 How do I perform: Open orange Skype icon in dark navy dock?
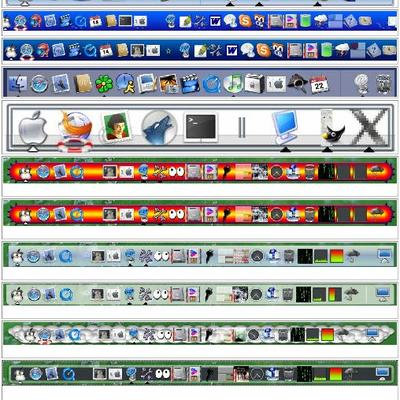[x=263, y=50]
